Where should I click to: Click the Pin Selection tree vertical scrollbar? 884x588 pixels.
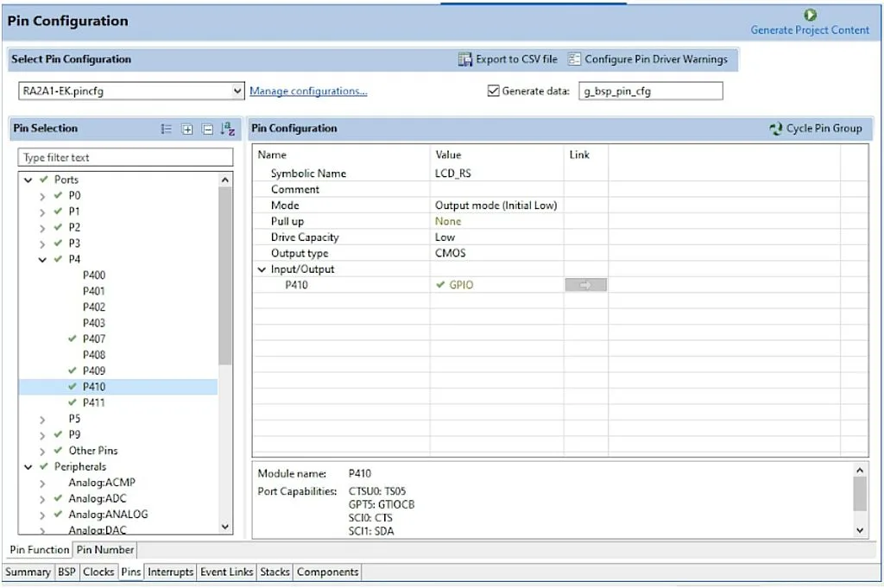point(225,276)
